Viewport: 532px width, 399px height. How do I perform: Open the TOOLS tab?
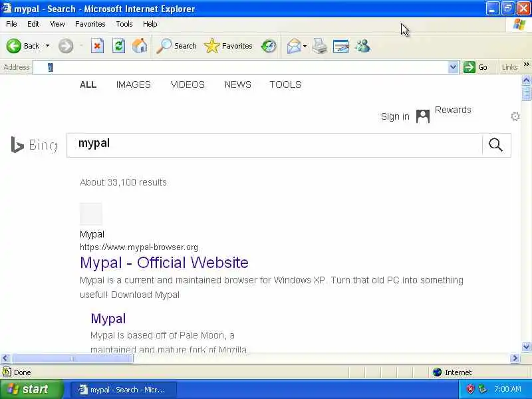[285, 84]
